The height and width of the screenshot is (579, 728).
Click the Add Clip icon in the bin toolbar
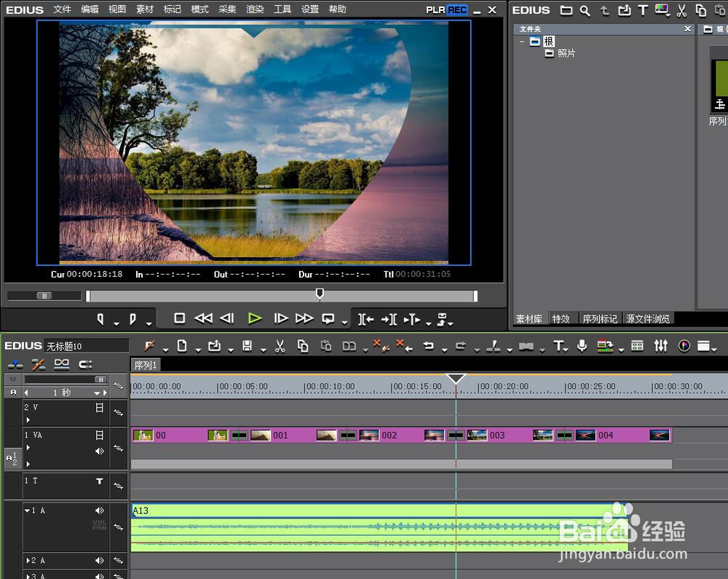tap(624, 11)
